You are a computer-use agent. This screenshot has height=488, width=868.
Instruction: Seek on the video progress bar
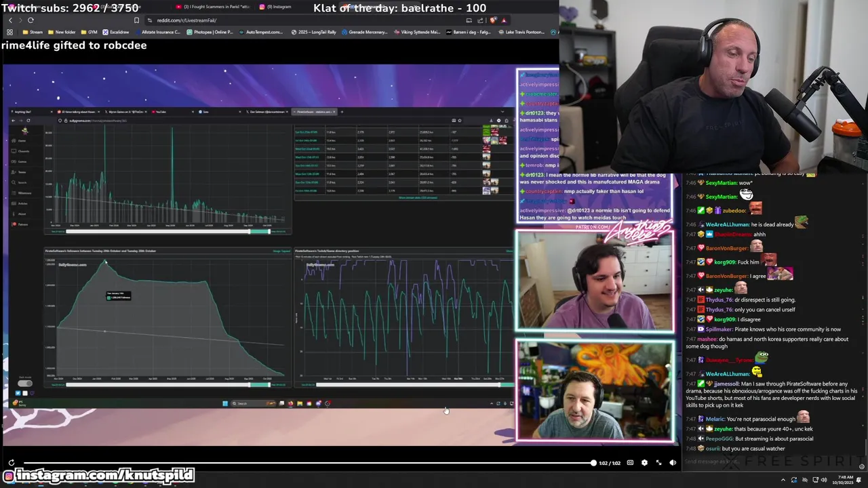309,463
